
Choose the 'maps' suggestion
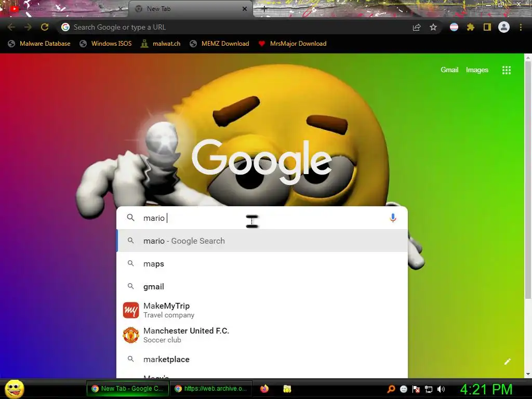point(262,263)
